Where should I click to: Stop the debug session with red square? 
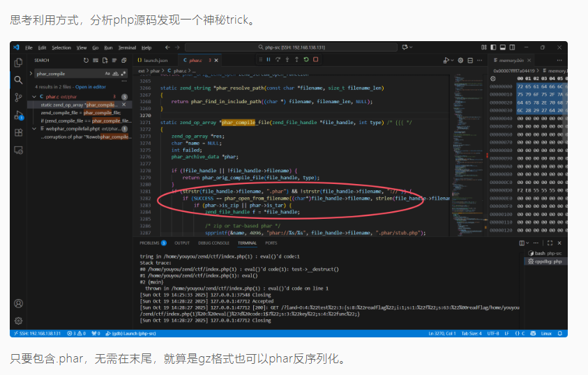point(316,60)
